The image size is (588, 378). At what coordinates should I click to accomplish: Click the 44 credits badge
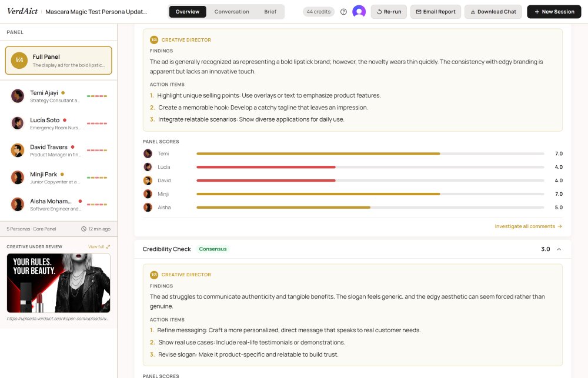click(318, 12)
